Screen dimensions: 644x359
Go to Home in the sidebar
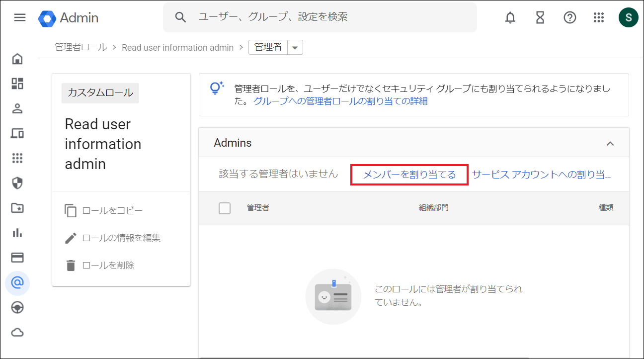tap(17, 59)
